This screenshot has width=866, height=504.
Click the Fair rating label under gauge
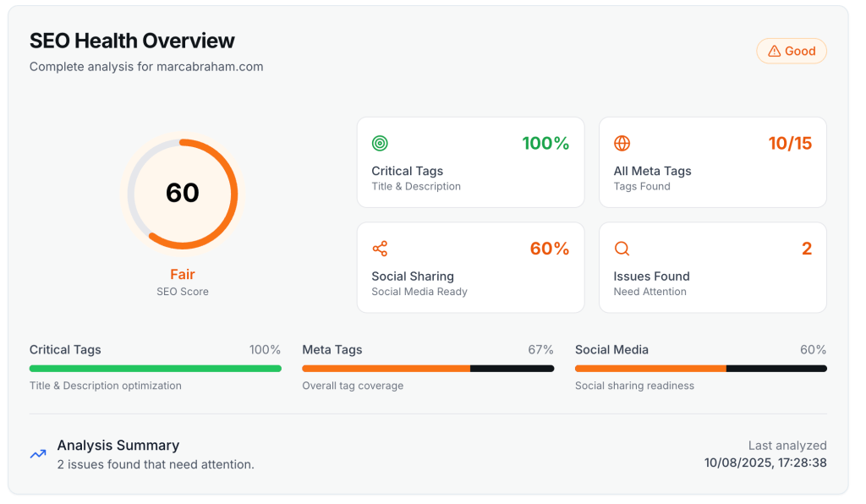[183, 274]
